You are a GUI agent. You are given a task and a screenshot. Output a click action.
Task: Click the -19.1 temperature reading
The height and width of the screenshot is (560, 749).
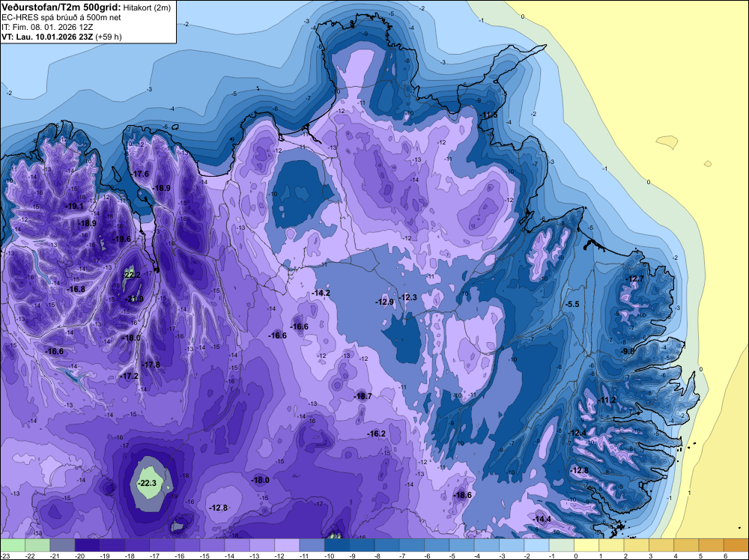click(x=74, y=206)
